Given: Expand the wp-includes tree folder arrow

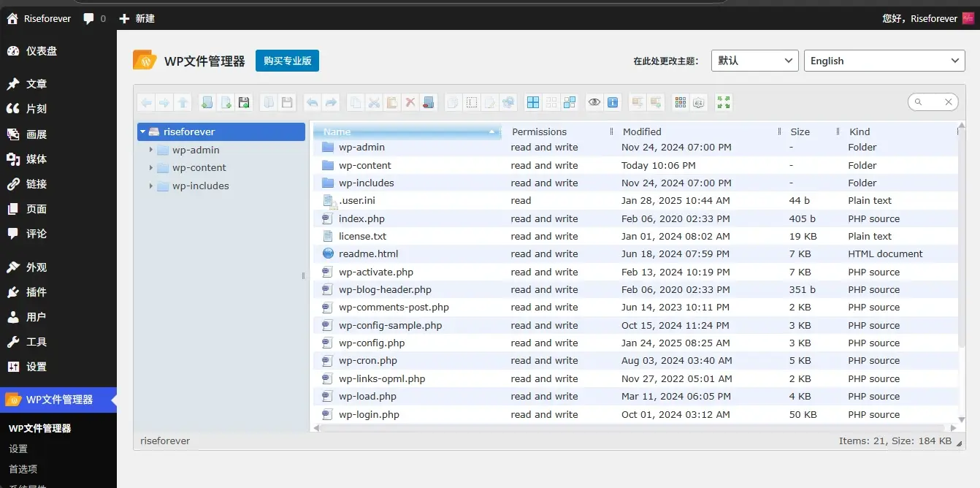Looking at the screenshot, I should [151, 186].
